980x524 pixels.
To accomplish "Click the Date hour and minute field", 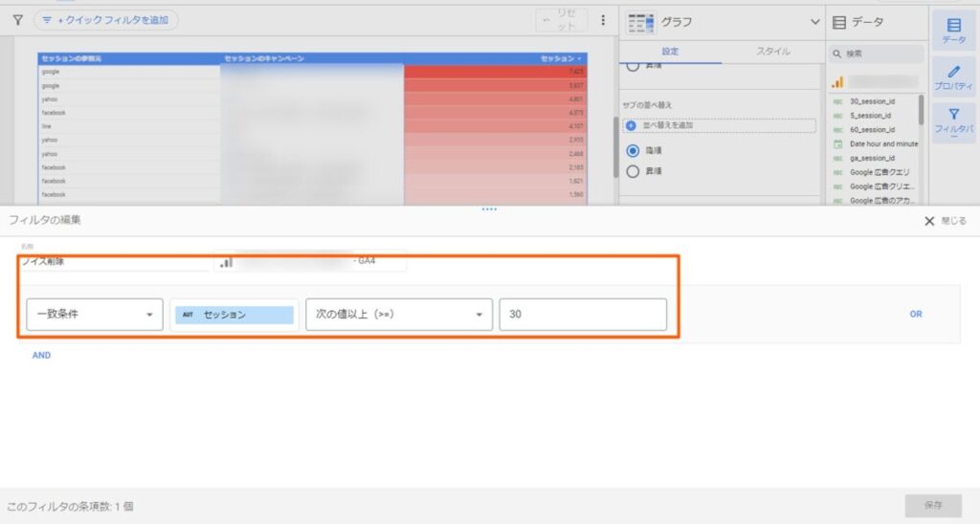I will [882, 143].
